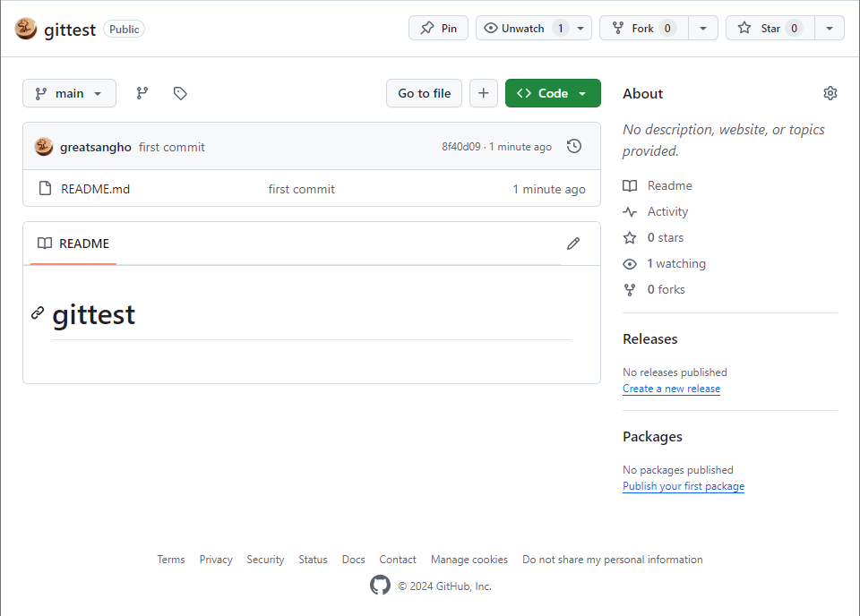This screenshot has height=616, width=860.
Task: Click the gittest repository owner avatar
Action: [x=25, y=29]
